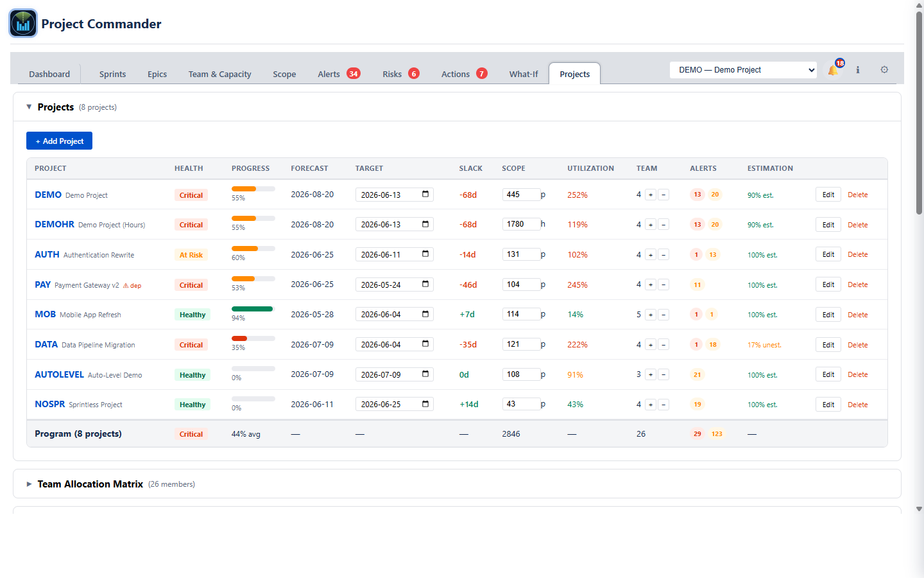Open the DATA project link

tap(46, 344)
